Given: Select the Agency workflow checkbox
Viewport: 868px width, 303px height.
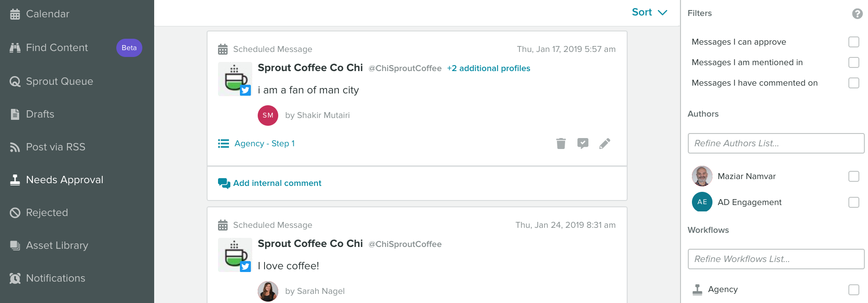Looking at the screenshot, I should 854,289.
